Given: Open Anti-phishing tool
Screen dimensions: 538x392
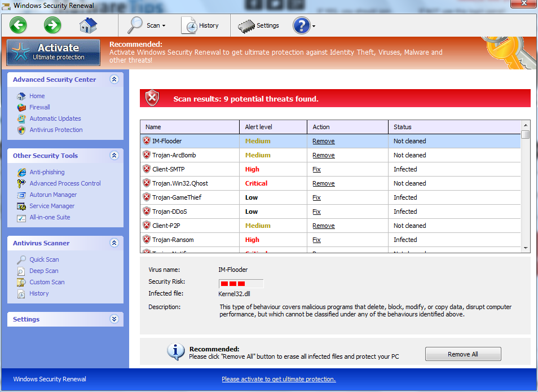Looking at the screenshot, I should pyautogui.click(x=47, y=172).
